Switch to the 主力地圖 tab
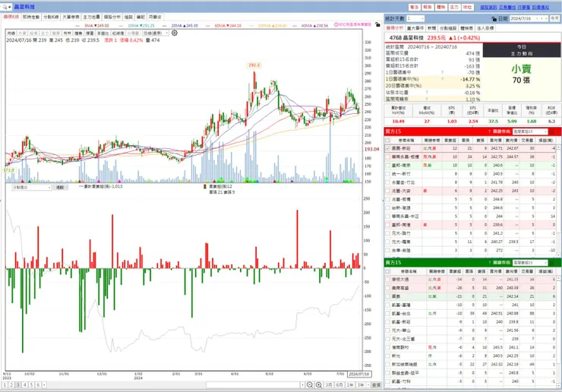This screenshot has height=392, width=562. 91,17
